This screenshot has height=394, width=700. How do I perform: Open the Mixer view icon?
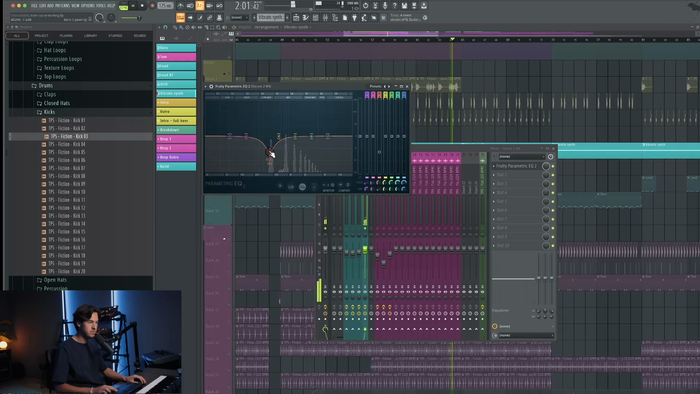[x=325, y=17]
